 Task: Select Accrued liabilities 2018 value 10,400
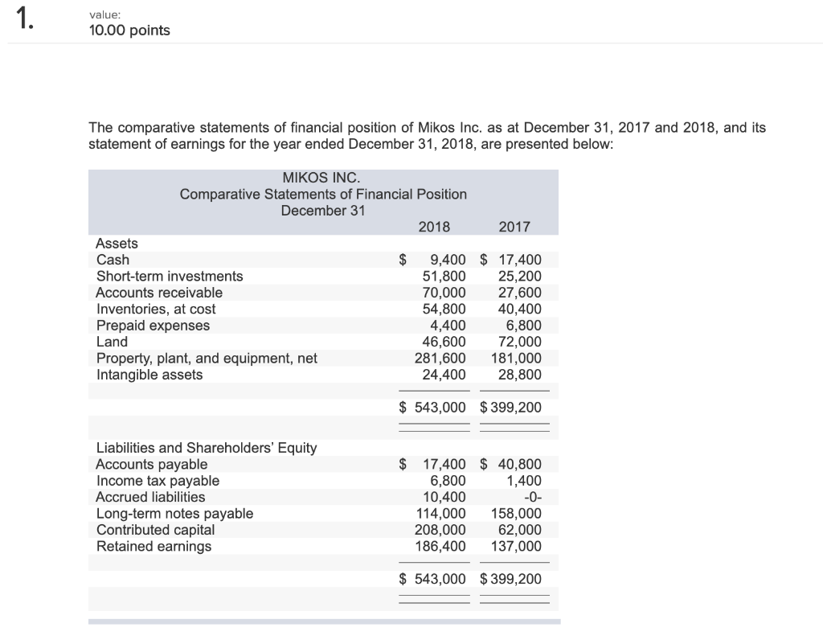pos(444,497)
